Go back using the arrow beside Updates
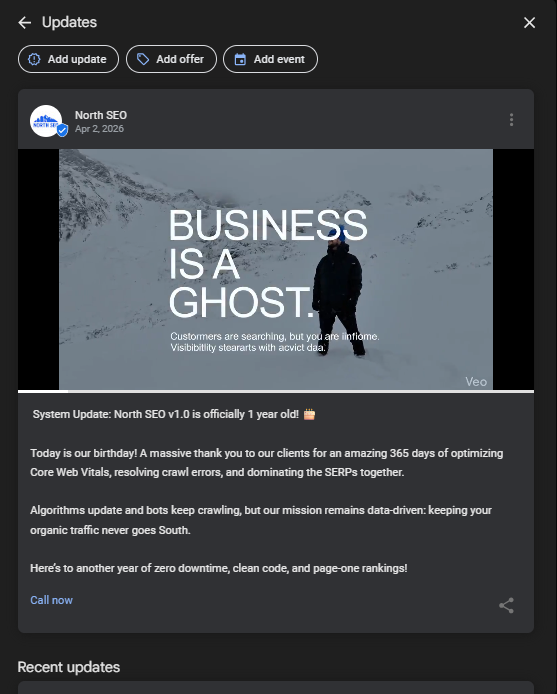Image resolution: width=557 pixels, height=694 pixels. (x=25, y=23)
